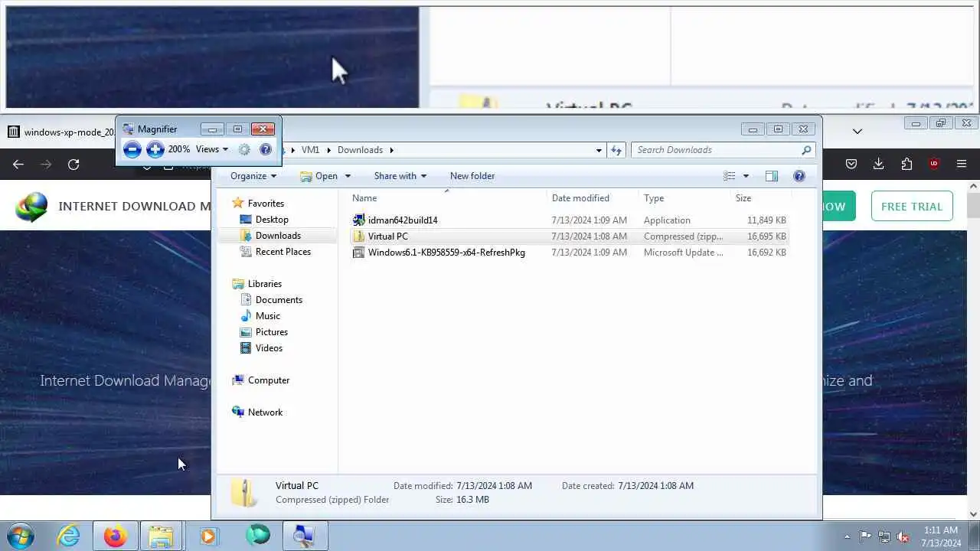This screenshot has width=980, height=551.
Task: Click Firefox forward arrow button
Action: (x=46, y=164)
